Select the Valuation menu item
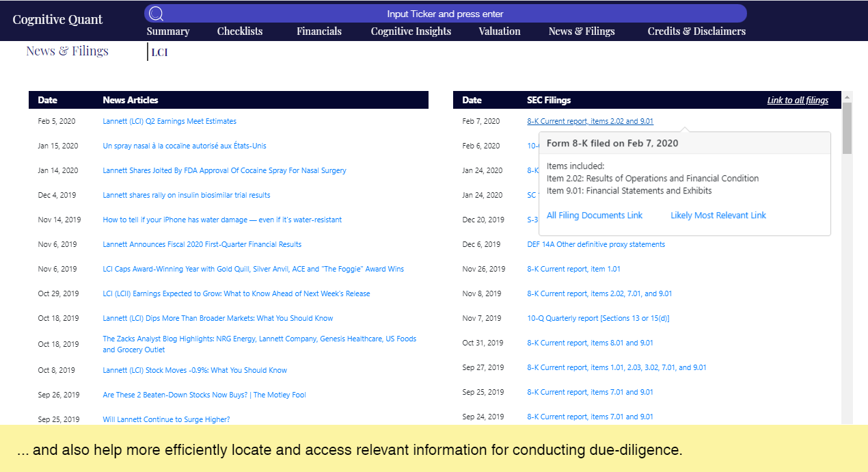 (x=499, y=31)
